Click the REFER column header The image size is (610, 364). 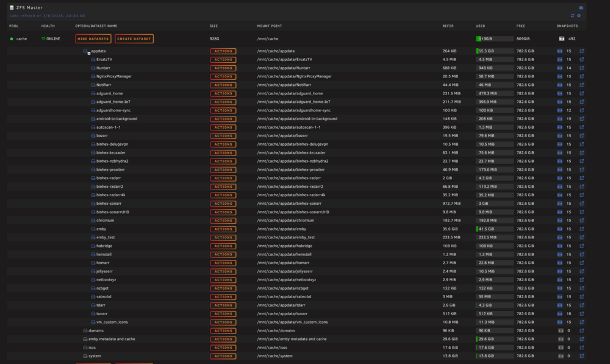point(448,26)
